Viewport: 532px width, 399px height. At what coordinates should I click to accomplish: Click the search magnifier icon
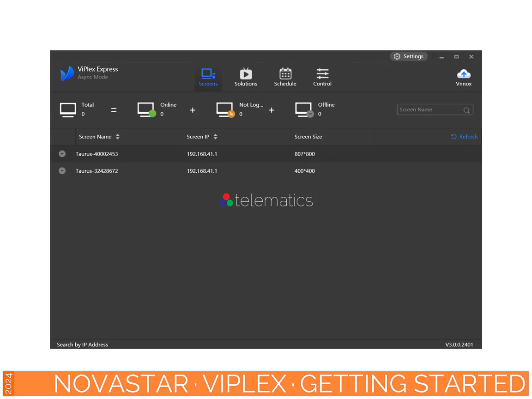466,110
